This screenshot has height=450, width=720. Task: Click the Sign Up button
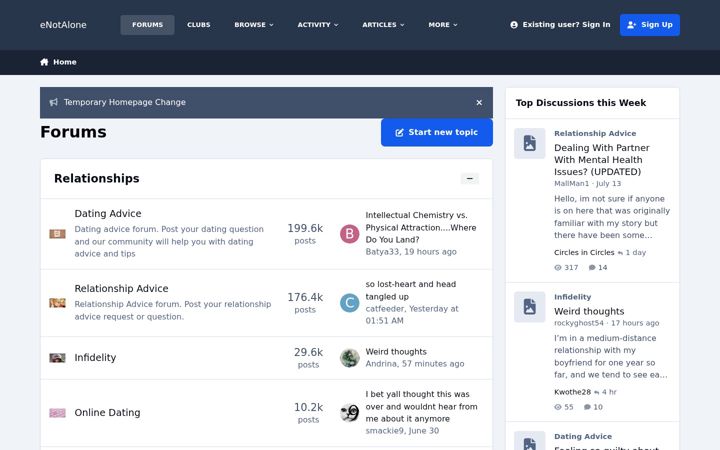(x=650, y=25)
